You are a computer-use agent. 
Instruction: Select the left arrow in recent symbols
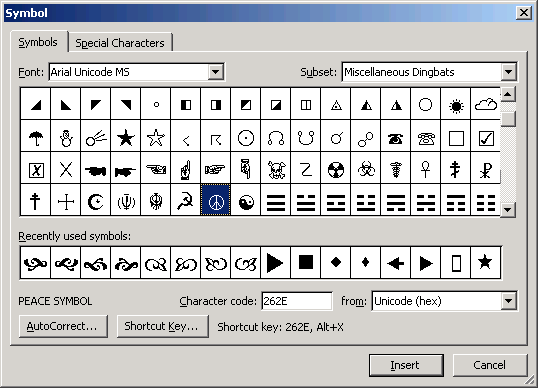pos(396,263)
